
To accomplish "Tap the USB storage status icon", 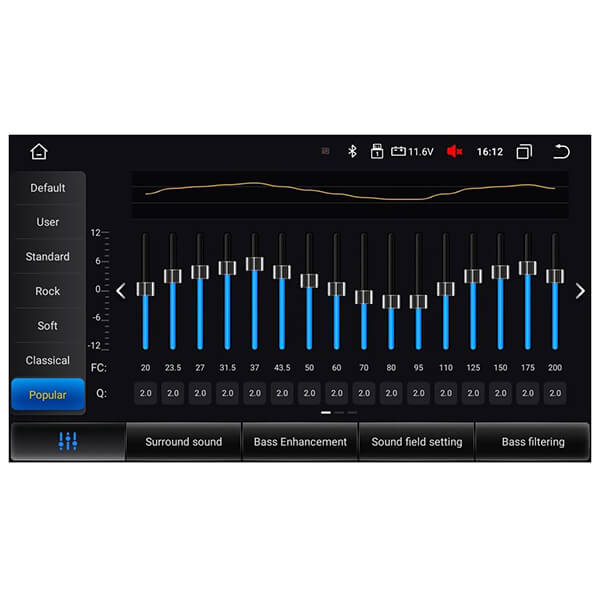I will point(377,152).
